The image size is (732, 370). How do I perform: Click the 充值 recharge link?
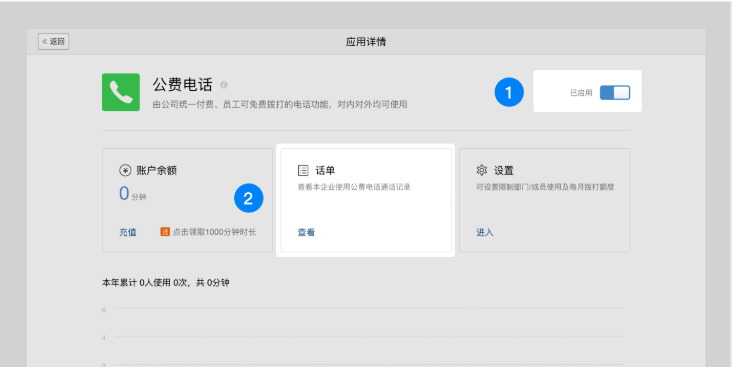(x=127, y=232)
